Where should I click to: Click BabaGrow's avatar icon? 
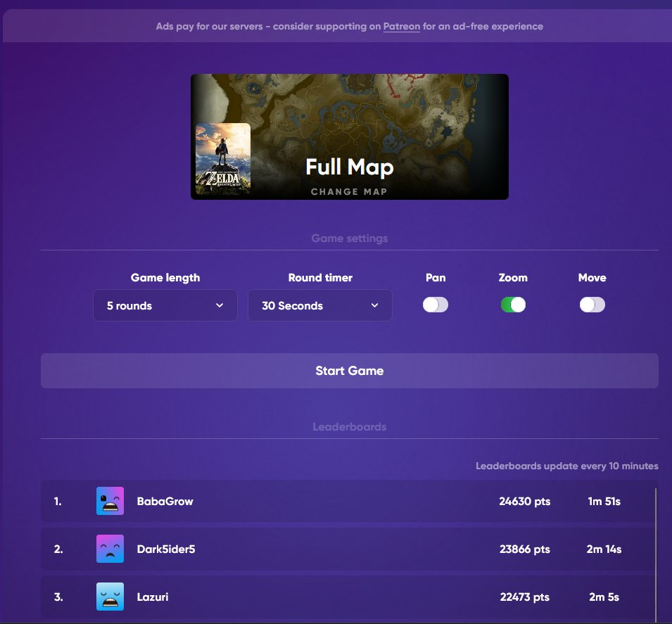tap(110, 501)
